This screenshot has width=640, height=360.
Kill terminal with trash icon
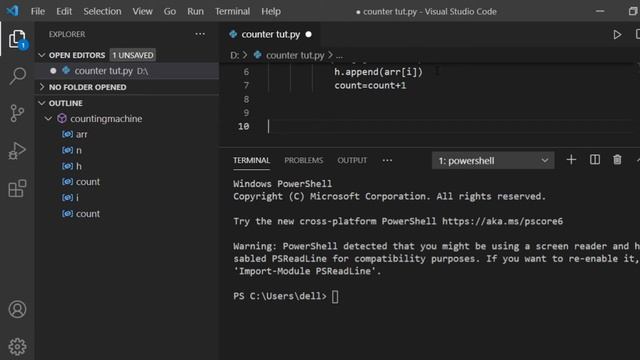coord(617,160)
